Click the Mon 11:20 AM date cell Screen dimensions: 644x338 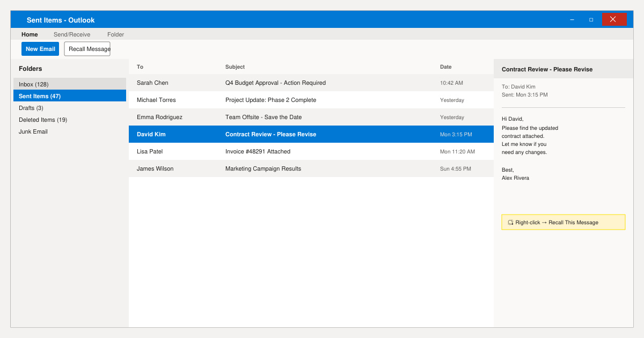457,152
